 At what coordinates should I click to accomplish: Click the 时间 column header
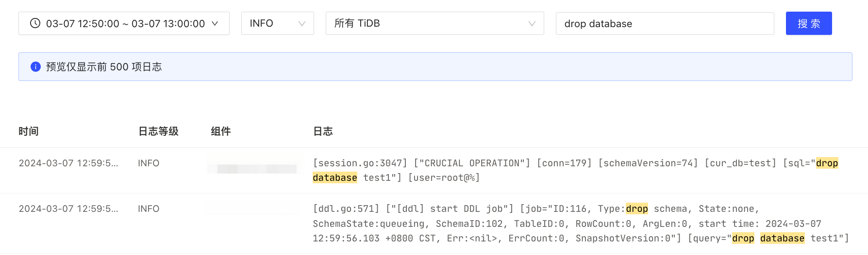click(x=29, y=131)
